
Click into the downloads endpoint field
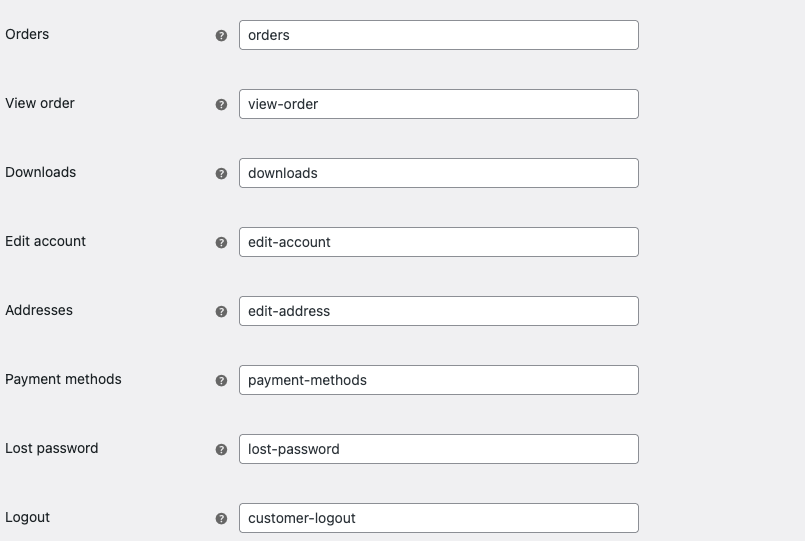point(438,173)
